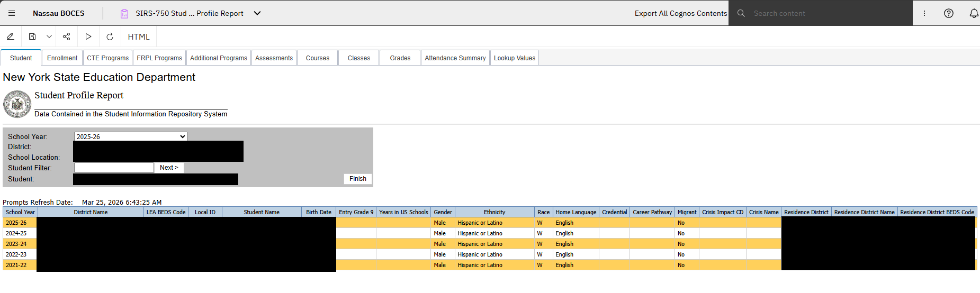Click the Years in US Schools header

[x=403, y=212]
